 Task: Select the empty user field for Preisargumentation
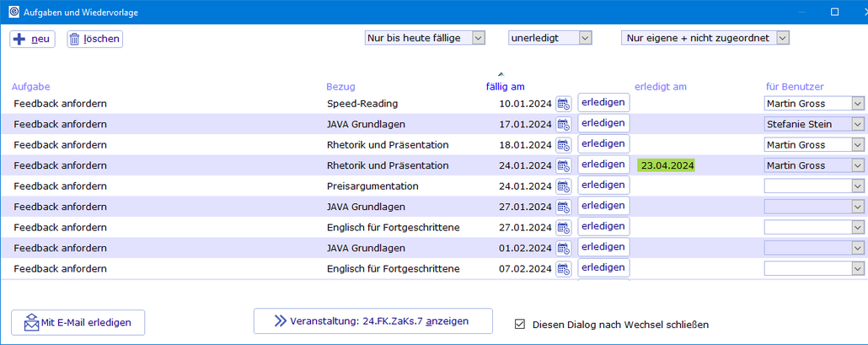coord(813,186)
